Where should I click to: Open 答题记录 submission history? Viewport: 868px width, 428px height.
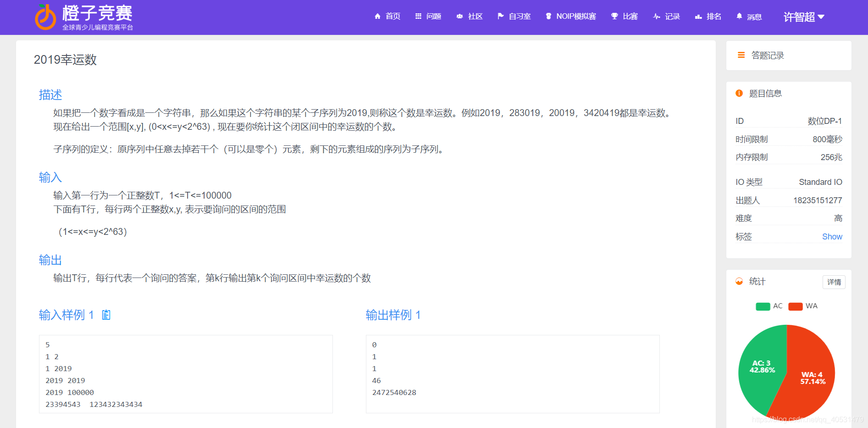pyautogui.click(x=768, y=56)
